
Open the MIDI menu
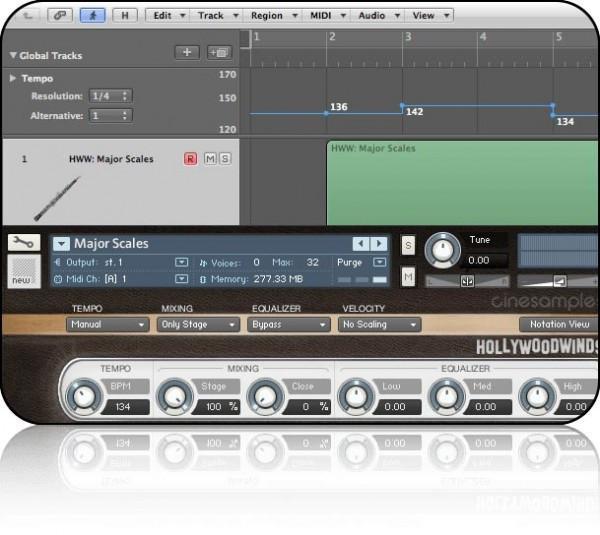[327, 15]
